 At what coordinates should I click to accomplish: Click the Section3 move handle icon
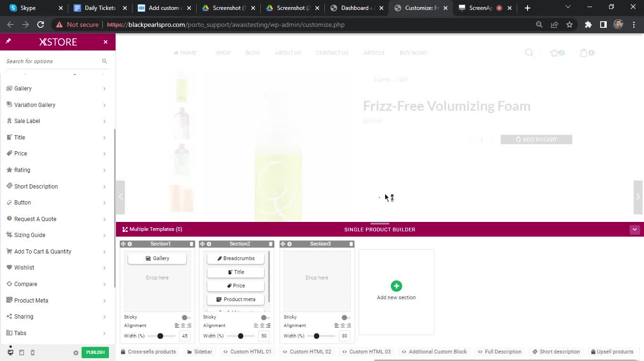283,244
